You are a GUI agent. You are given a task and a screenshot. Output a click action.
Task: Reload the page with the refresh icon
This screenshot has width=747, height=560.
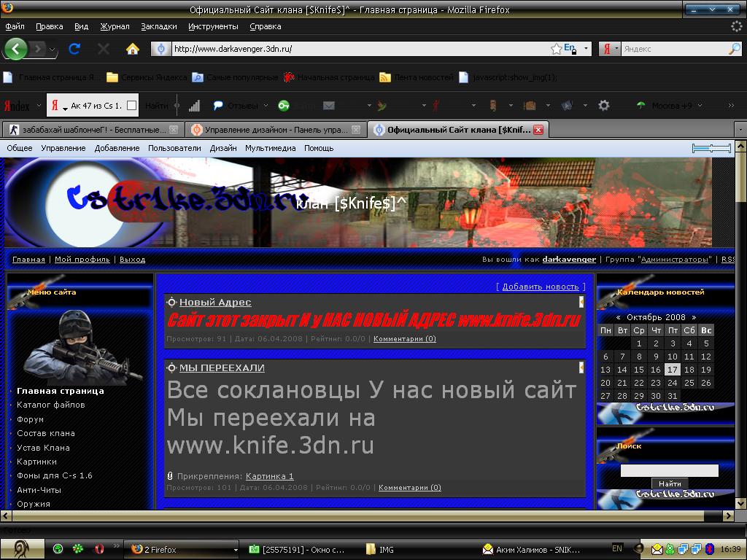click(74, 49)
